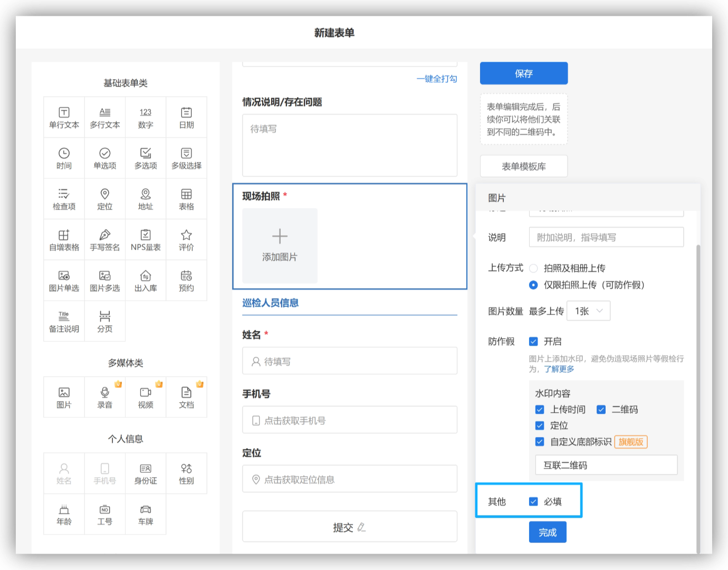Viewport: 728px width, 570px height.
Task: Disable the 防作假 开启 checkbox
Action: click(x=533, y=341)
